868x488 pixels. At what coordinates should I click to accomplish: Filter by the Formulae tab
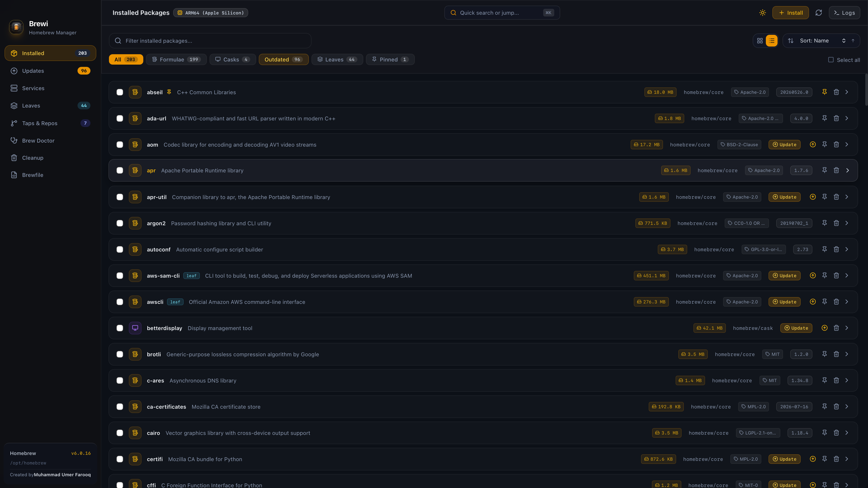176,60
